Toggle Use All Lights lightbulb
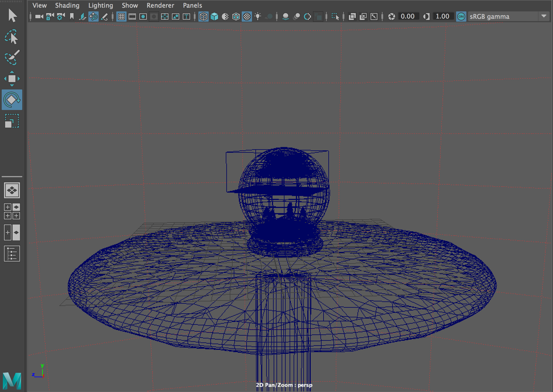This screenshot has width=553, height=392. tap(258, 17)
